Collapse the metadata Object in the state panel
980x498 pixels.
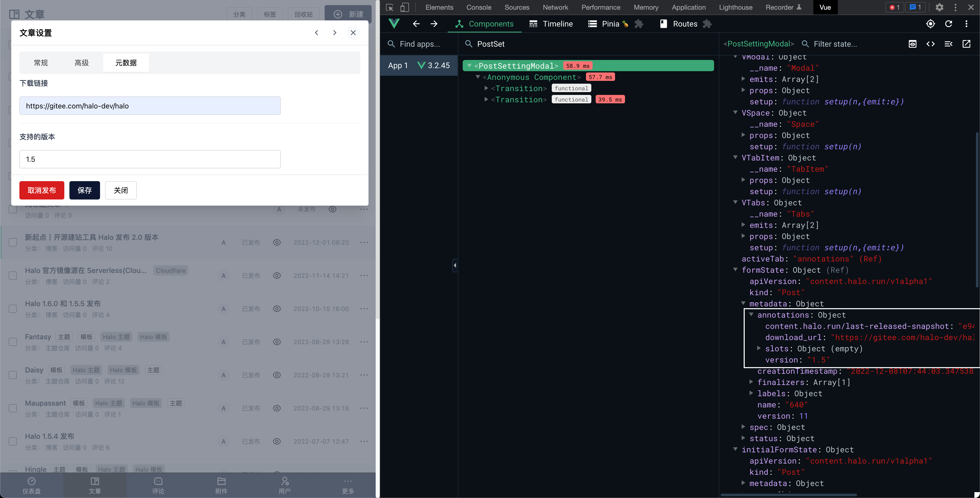744,304
